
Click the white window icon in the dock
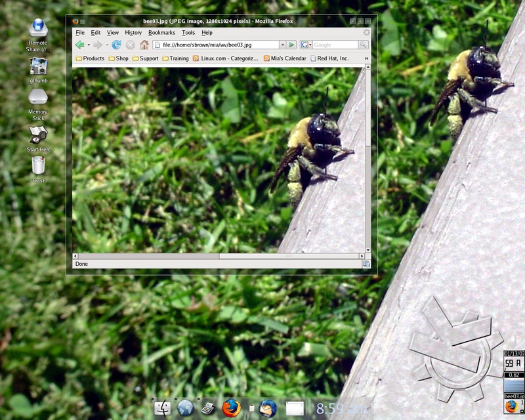click(295, 409)
